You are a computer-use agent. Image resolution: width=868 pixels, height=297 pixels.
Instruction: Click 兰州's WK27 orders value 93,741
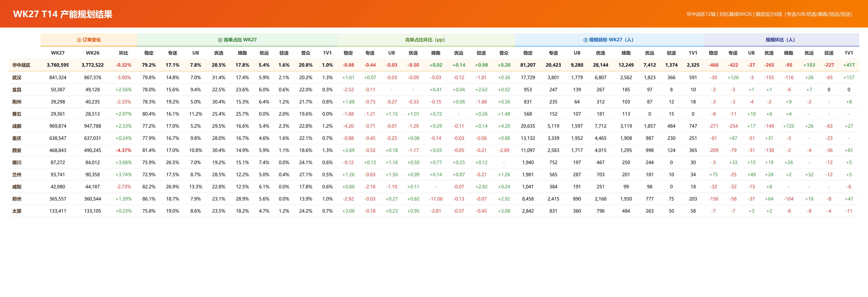tap(58, 175)
